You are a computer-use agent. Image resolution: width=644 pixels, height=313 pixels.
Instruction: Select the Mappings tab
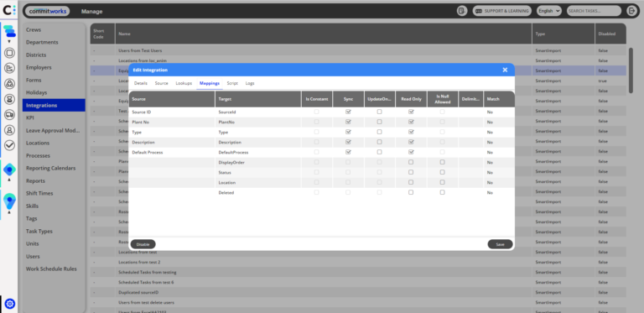click(x=210, y=83)
